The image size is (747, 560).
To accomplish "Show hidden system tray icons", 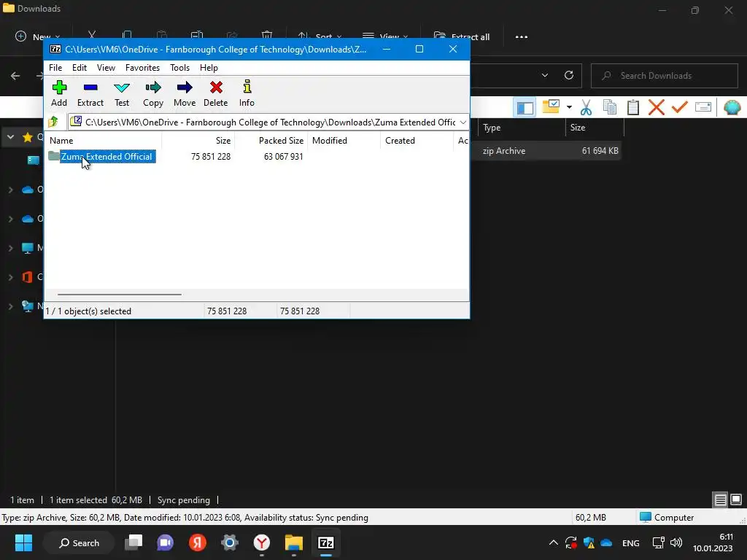I will (x=553, y=542).
